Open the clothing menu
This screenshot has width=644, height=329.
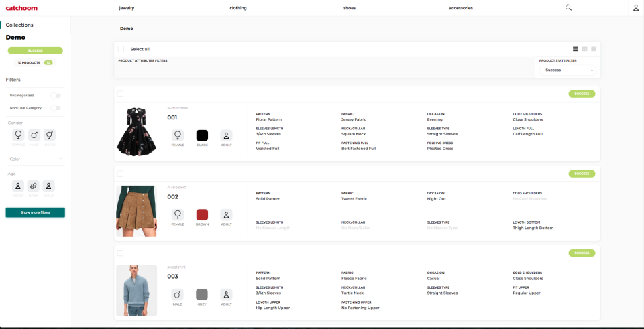pos(238,8)
